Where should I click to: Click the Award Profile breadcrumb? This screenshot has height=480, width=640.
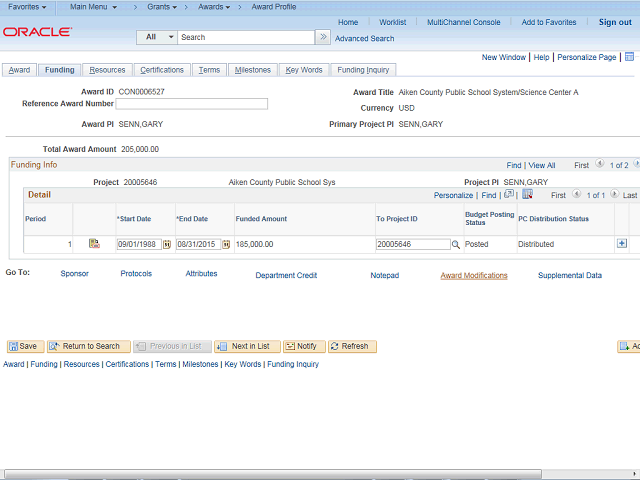coord(273,7)
